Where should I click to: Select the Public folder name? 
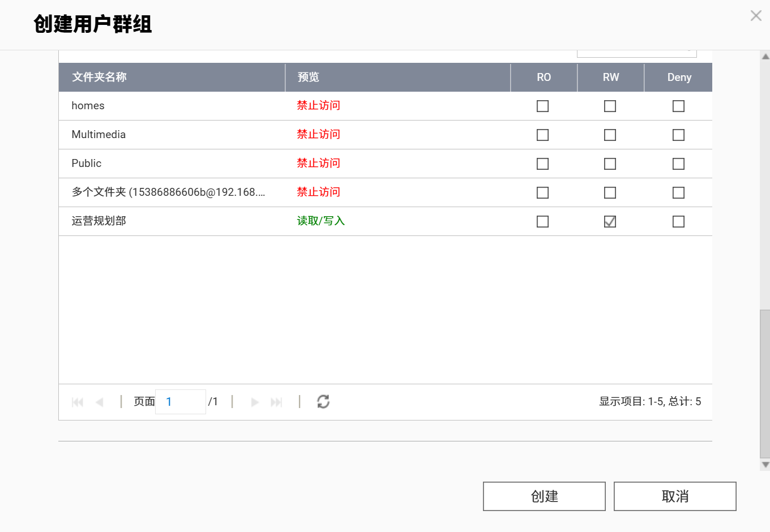[86, 164]
